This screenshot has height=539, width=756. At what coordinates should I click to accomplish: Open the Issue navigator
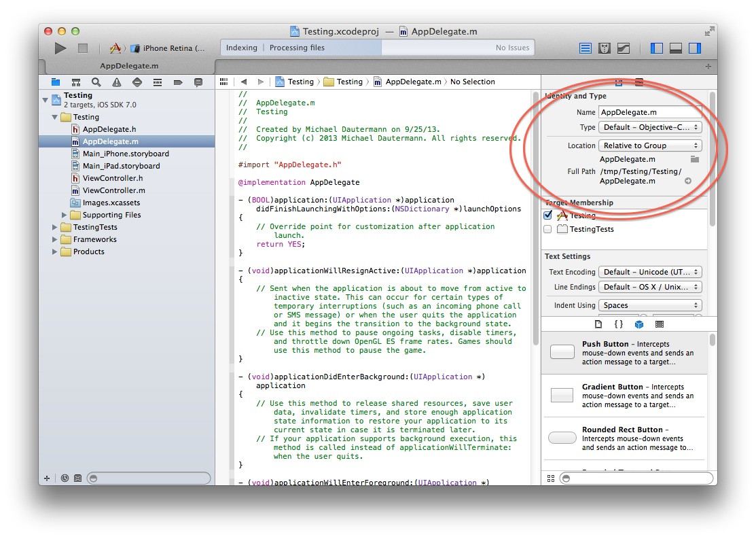(117, 82)
